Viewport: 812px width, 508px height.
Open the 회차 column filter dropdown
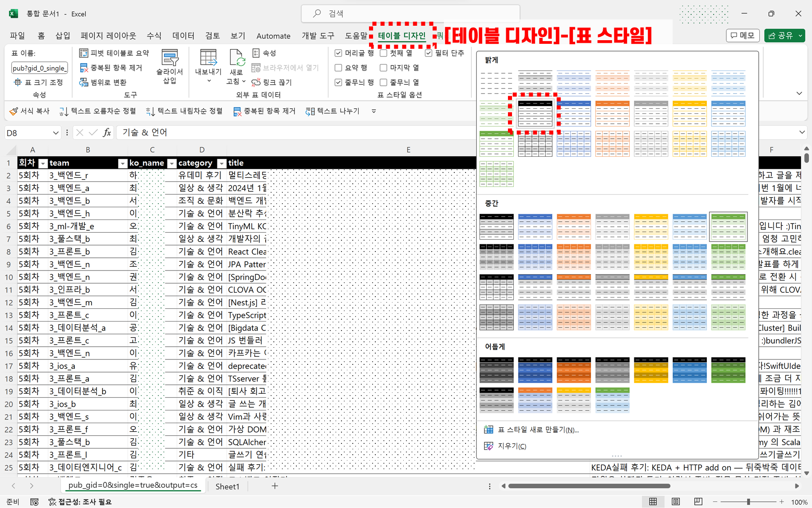click(43, 163)
